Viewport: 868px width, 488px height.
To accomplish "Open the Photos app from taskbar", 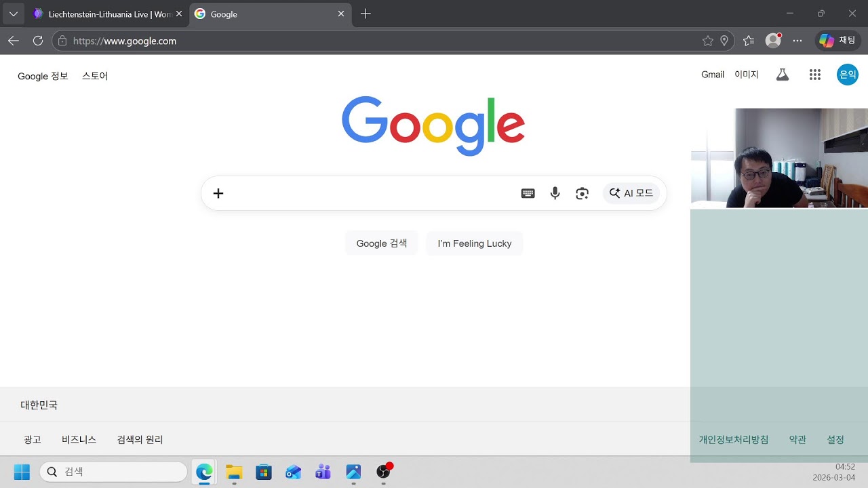I will point(353,472).
